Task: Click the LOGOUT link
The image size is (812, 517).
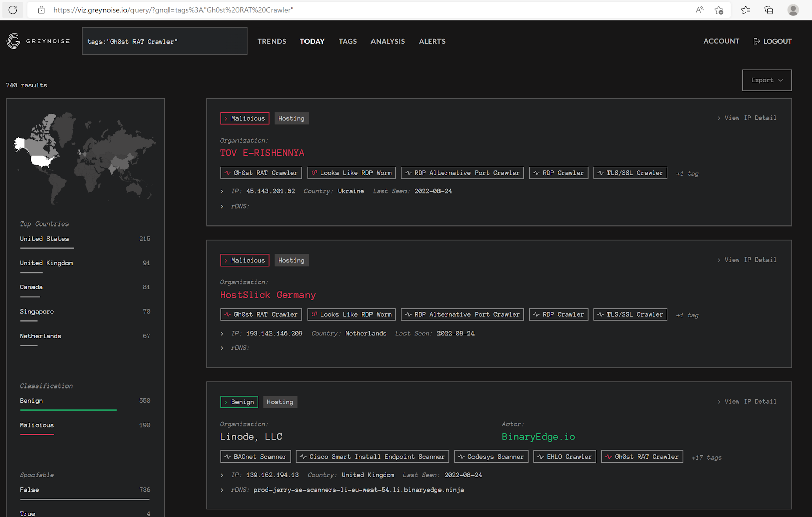Action: click(x=777, y=41)
